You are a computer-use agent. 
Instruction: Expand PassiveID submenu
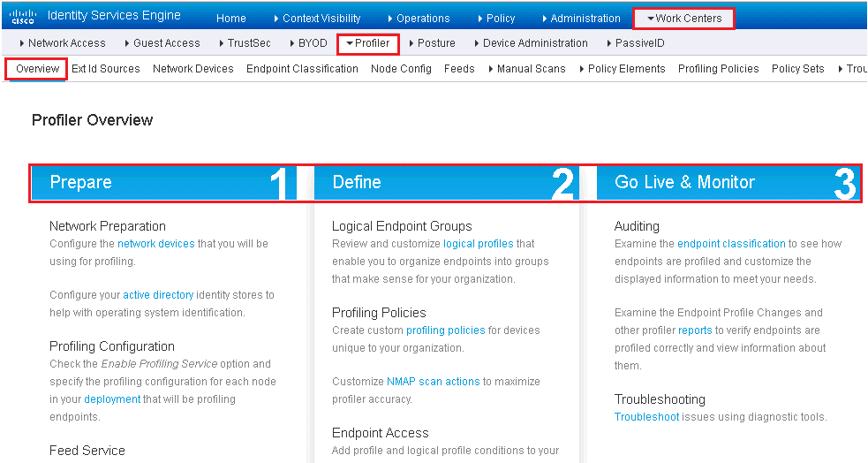click(636, 43)
